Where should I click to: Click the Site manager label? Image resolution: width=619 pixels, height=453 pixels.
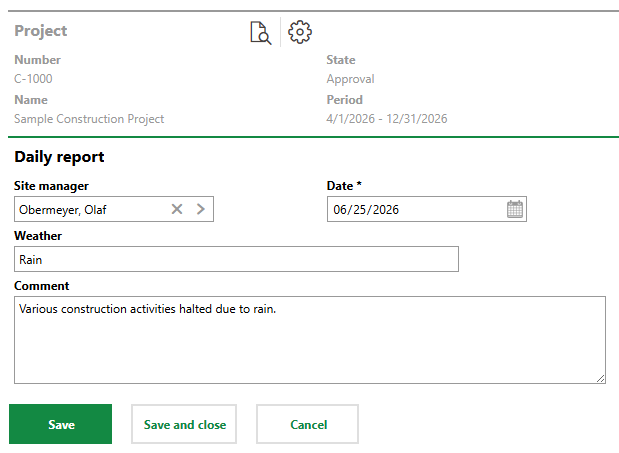point(51,186)
